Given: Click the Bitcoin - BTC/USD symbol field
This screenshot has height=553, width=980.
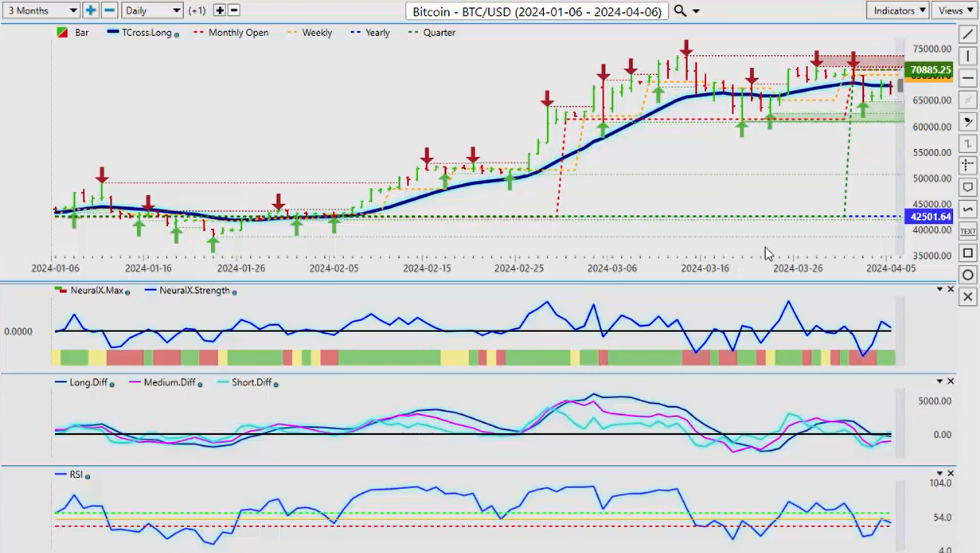Looking at the screenshot, I should tap(537, 11).
